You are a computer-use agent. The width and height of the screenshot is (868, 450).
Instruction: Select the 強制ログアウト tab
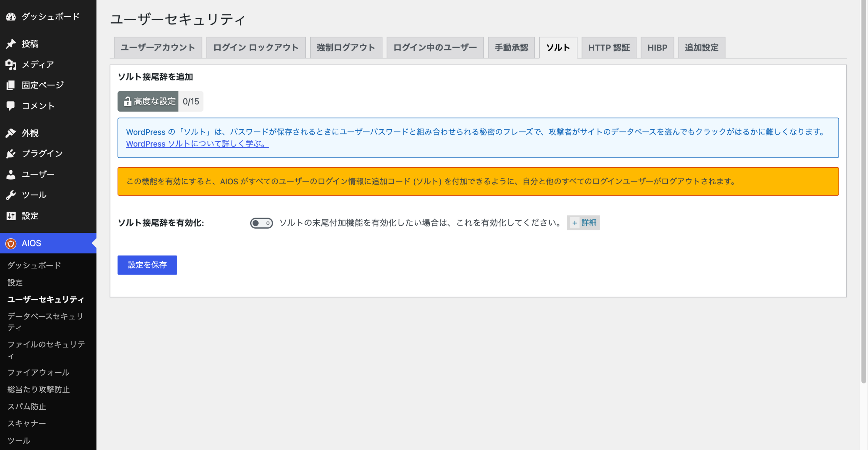click(346, 48)
